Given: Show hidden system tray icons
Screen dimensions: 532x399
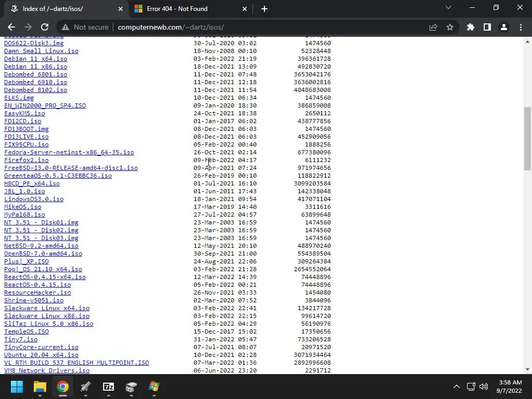Looking at the screenshot, I should 457,387.
